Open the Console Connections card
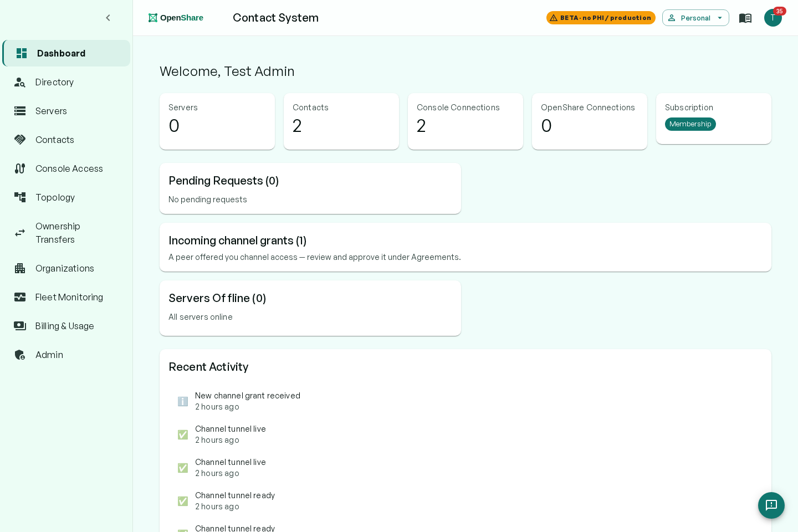The image size is (798, 532). [465, 121]
